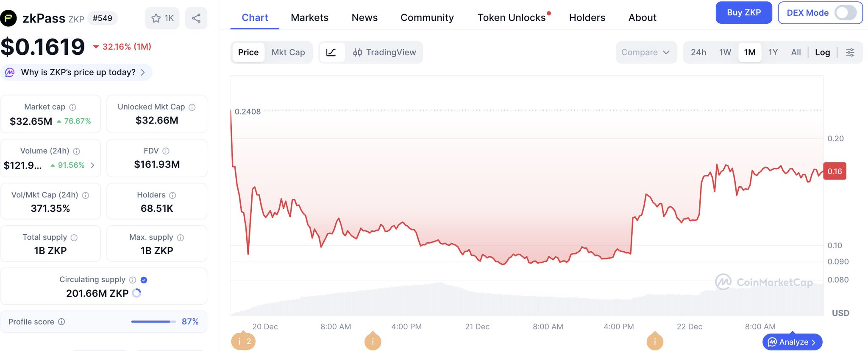Click the share icon
868x351 pixels.
point(196,18)
